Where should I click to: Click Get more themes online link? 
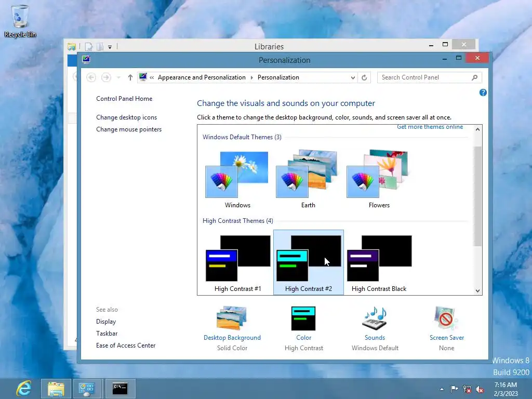click(430, 127)
